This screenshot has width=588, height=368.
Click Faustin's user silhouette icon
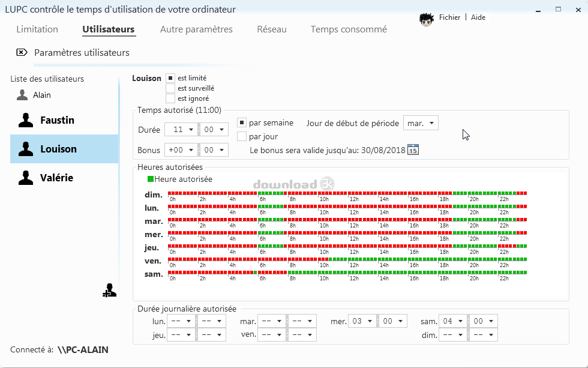click(26, 120)
